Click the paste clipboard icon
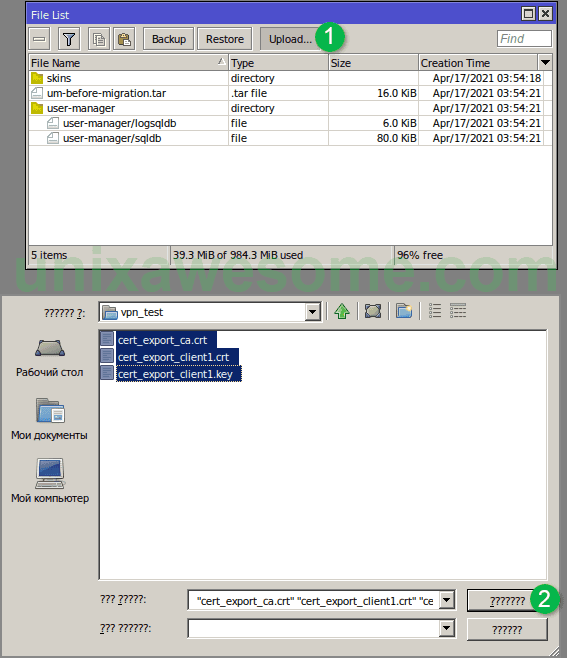 coord(124,39)
